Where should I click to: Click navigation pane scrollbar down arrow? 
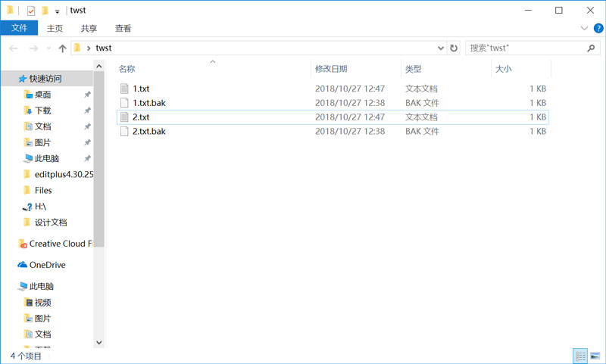click(x=99, y=342)
